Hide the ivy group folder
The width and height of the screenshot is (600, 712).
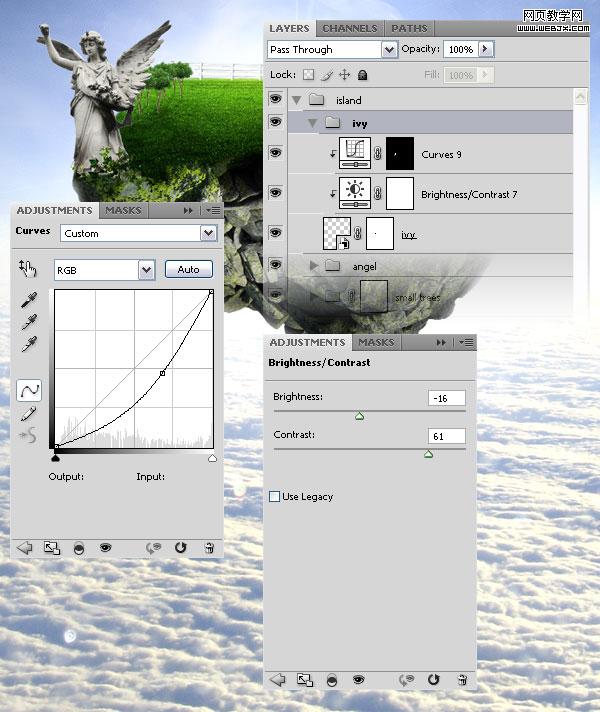pyautogui.click(x=275, y=122)
